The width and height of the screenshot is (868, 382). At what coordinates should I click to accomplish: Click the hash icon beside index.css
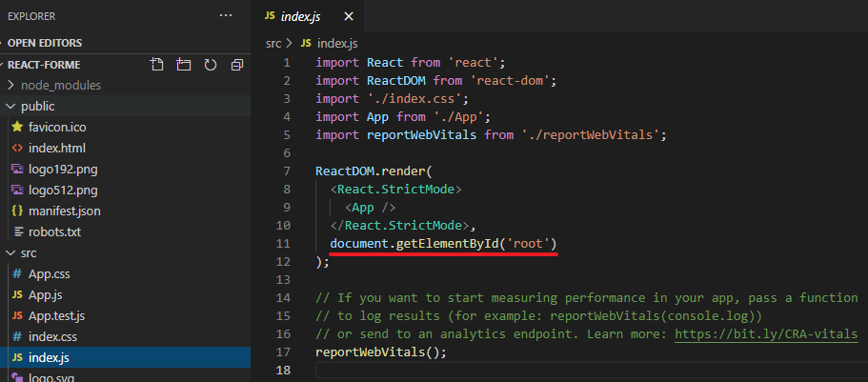pos(17,336)
